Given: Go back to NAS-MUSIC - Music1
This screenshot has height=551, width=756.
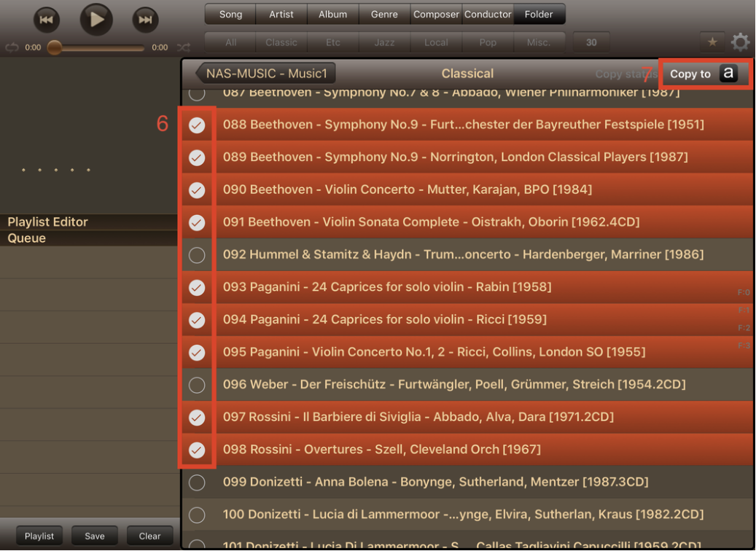Looking at the screenshot, I should click(x=265, y=74).
